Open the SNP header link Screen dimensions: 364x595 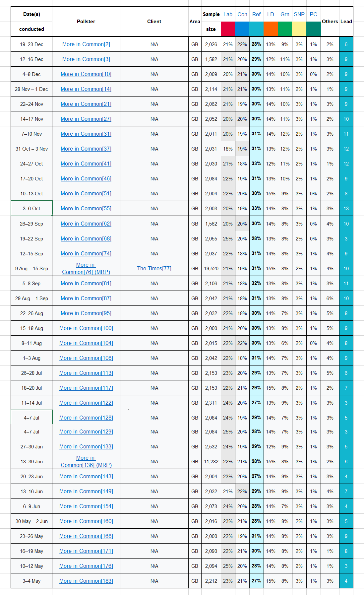click(299, 14)
